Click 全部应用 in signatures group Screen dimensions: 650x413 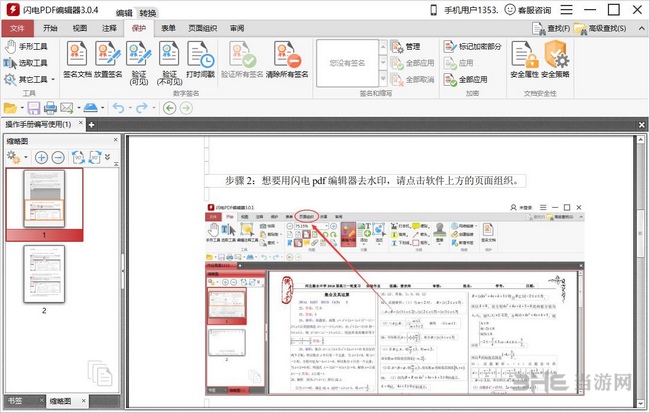coord(412,63)
